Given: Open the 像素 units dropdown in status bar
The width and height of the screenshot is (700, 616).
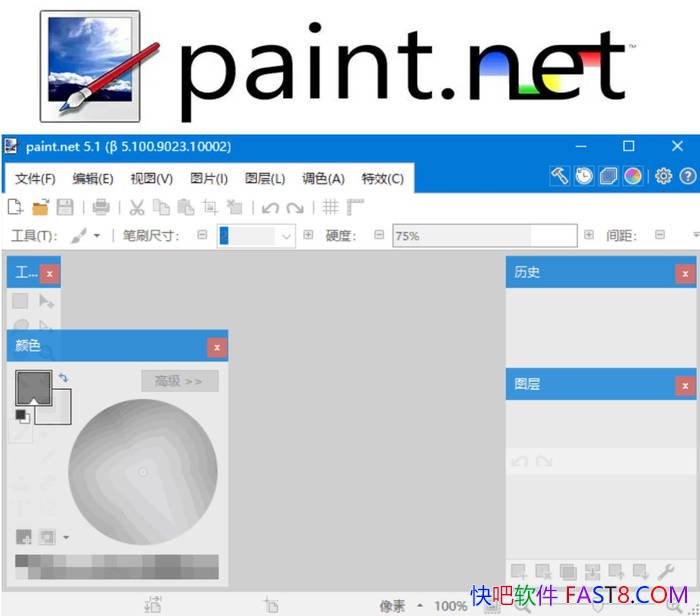Looking at the screenshot, I should 400,606.
